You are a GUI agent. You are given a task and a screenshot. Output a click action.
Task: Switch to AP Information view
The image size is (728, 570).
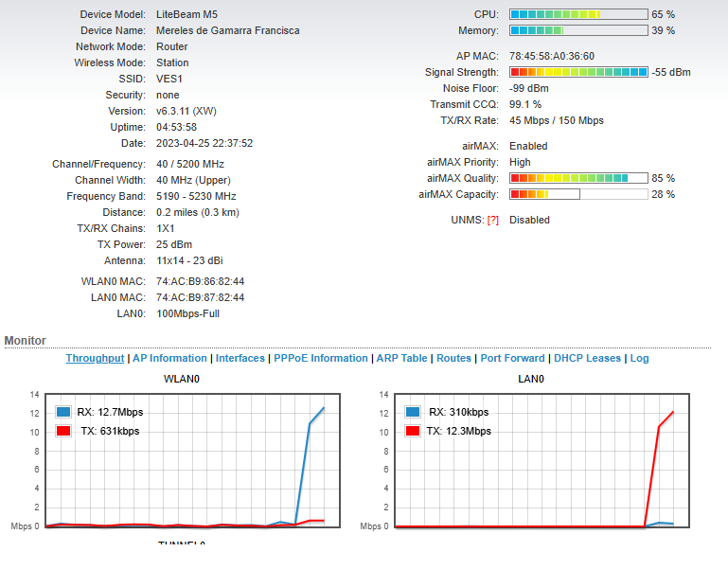(169, 359)
